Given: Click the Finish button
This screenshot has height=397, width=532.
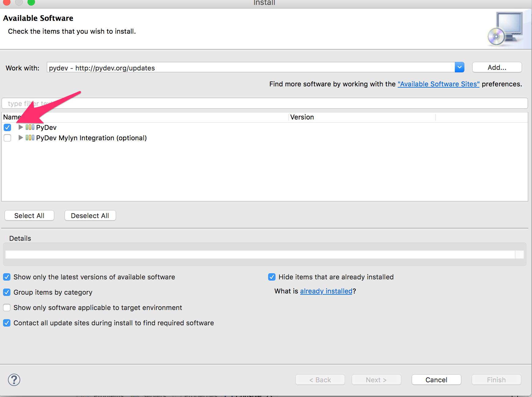Looking at the screenshot, I should coord(496,380).
